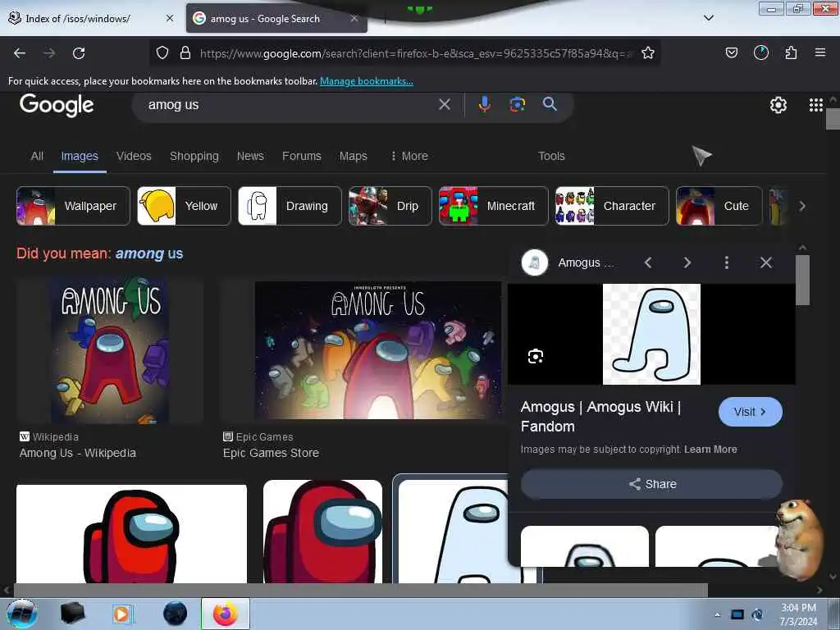Apply the Drip filter chip
840x630 pixels.
tap(390, 206)
